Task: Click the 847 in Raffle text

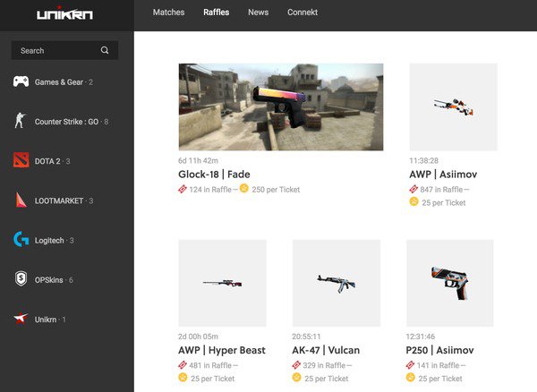Action: coord(441,190)
